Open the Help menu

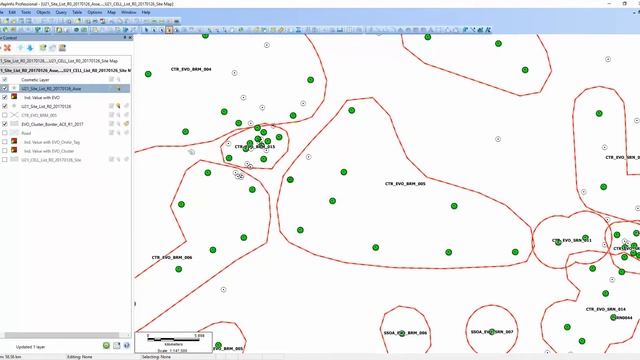(x=146, y=12)
